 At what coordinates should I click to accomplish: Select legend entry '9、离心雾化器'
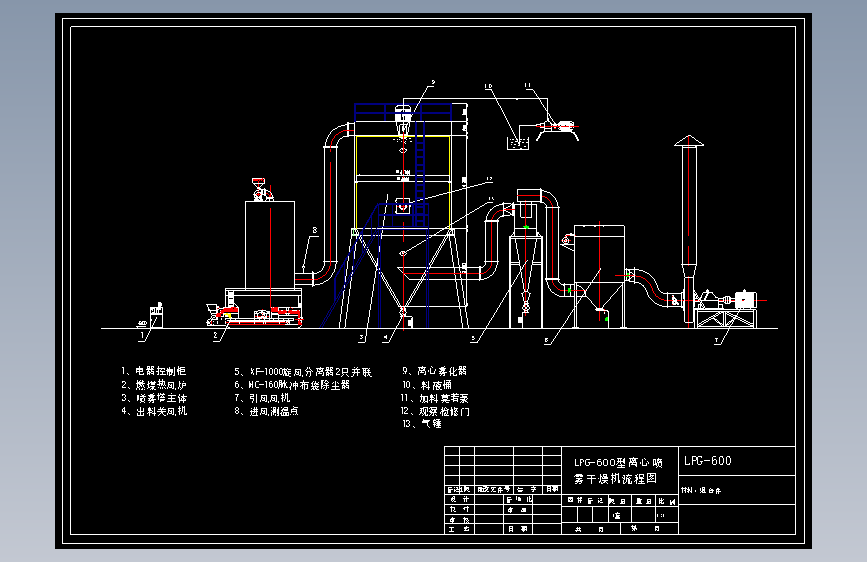point(434,371)
